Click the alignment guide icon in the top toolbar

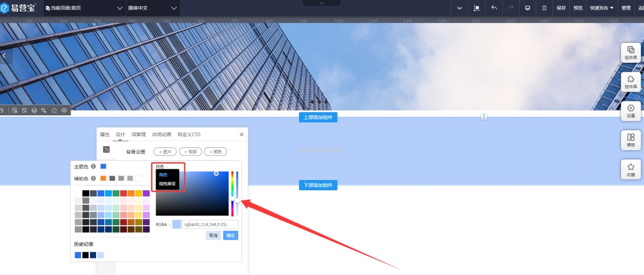[477, 8]
